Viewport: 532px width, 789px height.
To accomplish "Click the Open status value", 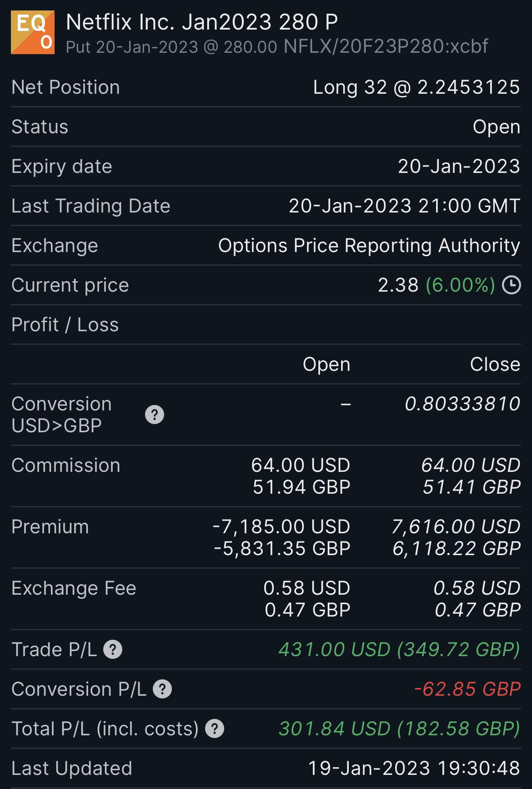I will (x=496, y=127).
